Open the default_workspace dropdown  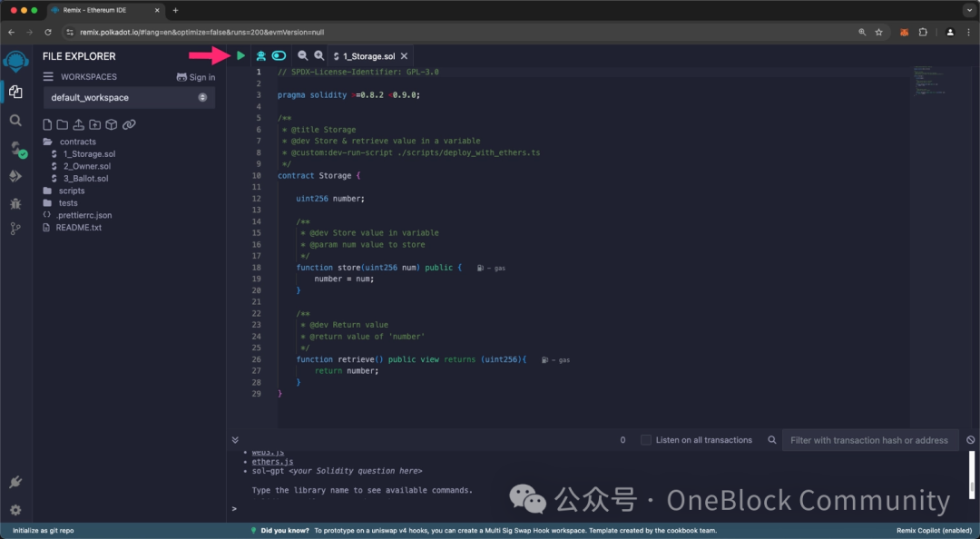(130, 97)
